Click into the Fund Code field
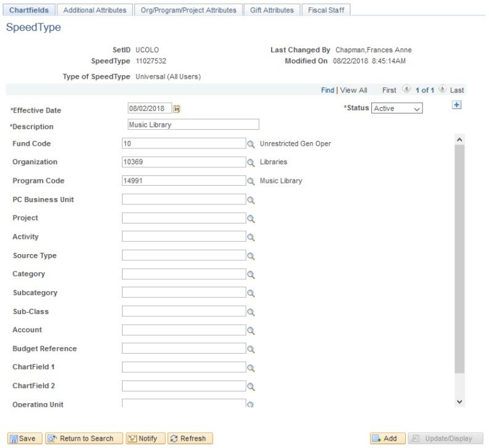The image size is (489, 448). pyautogui.click(x=184, y=143)
